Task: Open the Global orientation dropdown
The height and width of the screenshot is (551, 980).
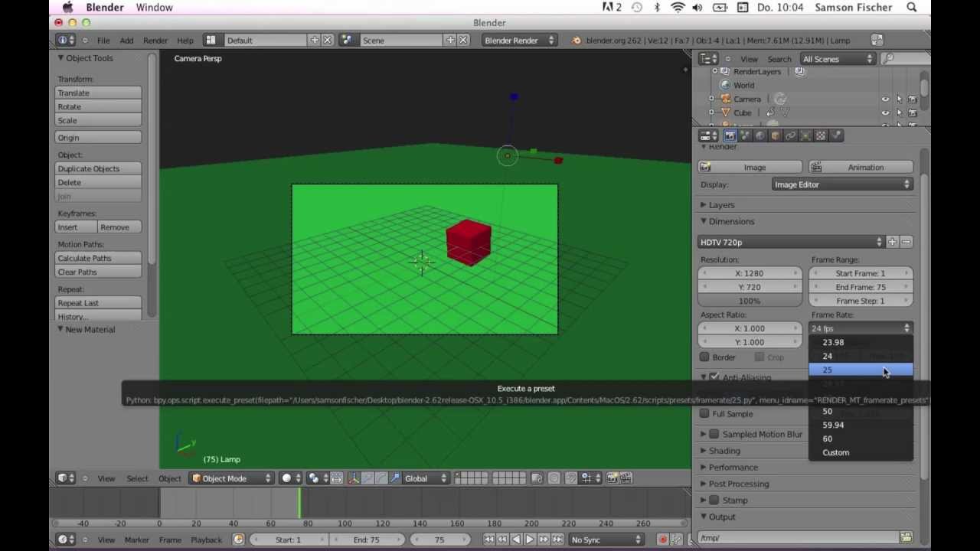Action: coord(426,478)
